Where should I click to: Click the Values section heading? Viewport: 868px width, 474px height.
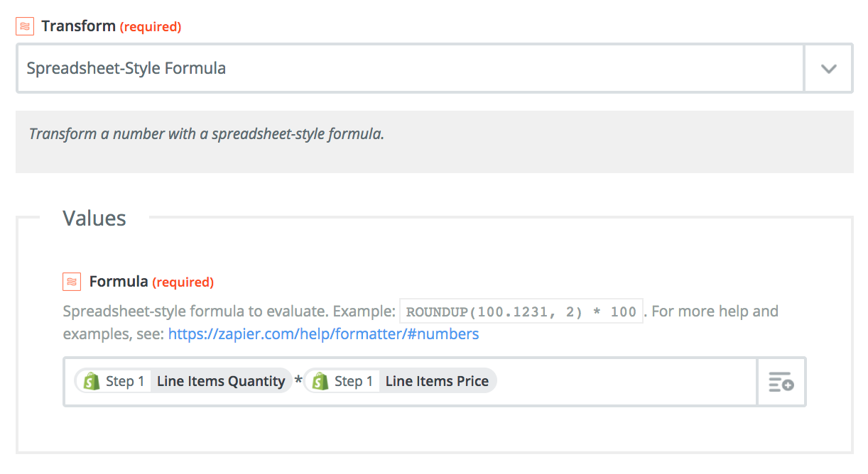[x=94, y=218]
